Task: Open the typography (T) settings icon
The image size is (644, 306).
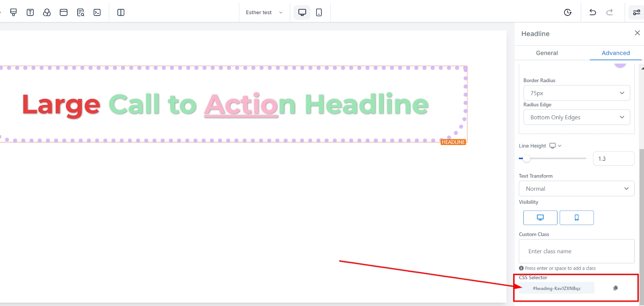Action: [30, 12]
